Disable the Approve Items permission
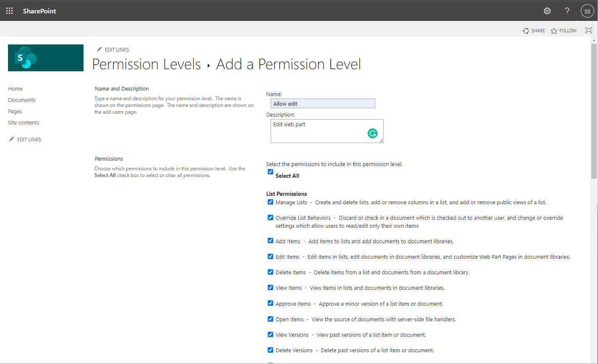The image size is (598, 364). pos(271,303)
